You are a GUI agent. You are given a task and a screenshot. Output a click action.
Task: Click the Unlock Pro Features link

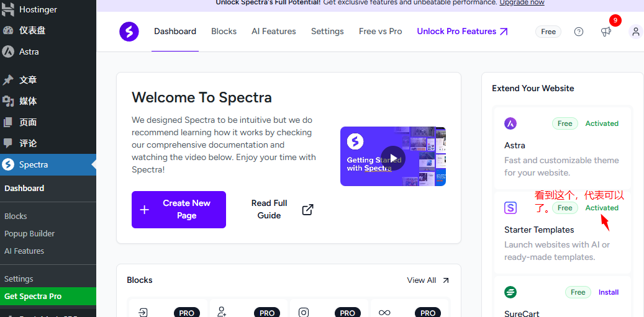[462, 32]
